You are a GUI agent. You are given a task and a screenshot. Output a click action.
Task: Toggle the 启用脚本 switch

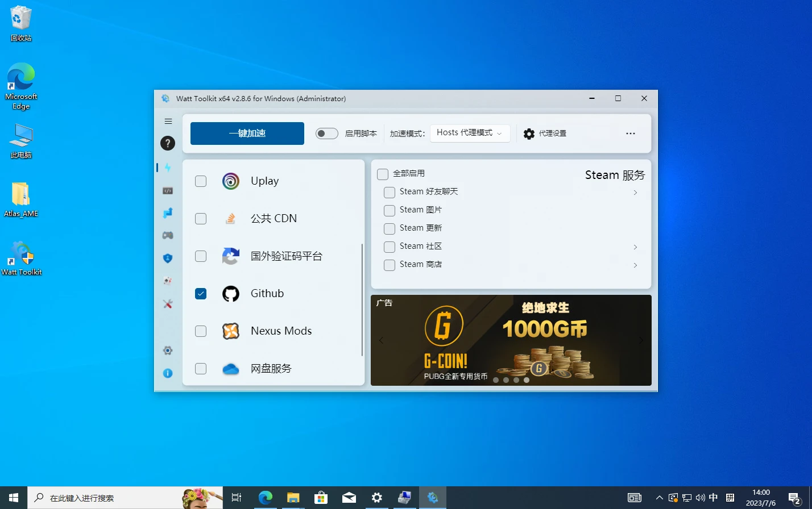[327, 133]
